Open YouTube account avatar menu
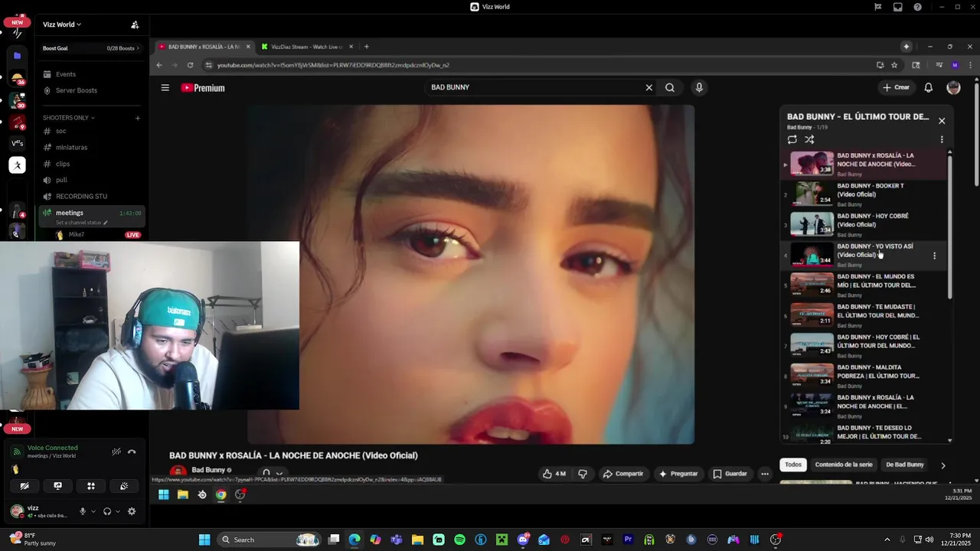This screenshot has height=551, width=980. (x=953, y=87)
